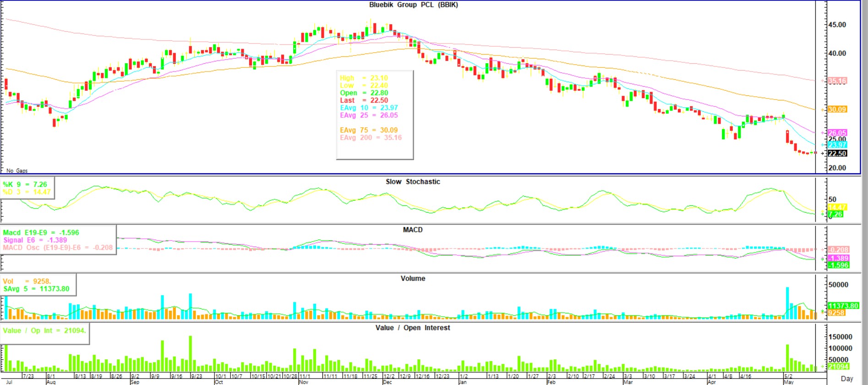This screenshot has height=385, width=868.
Task: Click the pink -0.208 MACD axis tag
Action: tap(838, 250)
